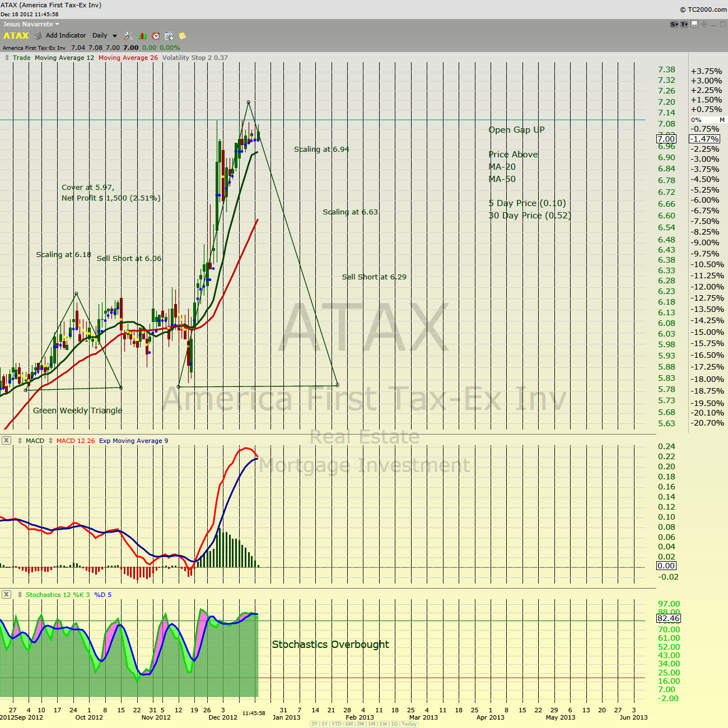728x728 pixels.
Task: Click the 'Scaling at 6.94' annotation
Action: point(321,149)
